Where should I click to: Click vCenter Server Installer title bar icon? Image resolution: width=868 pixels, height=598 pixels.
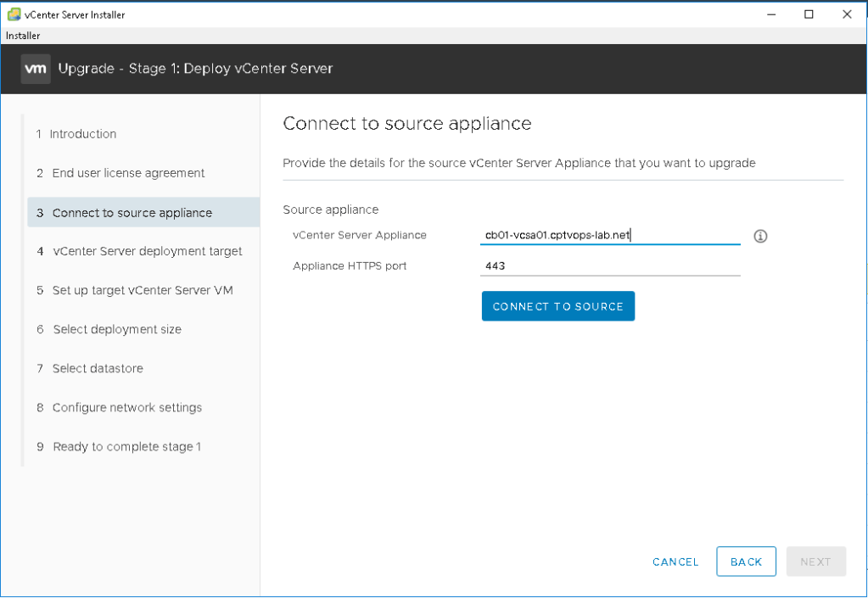(x=13, y=14)
